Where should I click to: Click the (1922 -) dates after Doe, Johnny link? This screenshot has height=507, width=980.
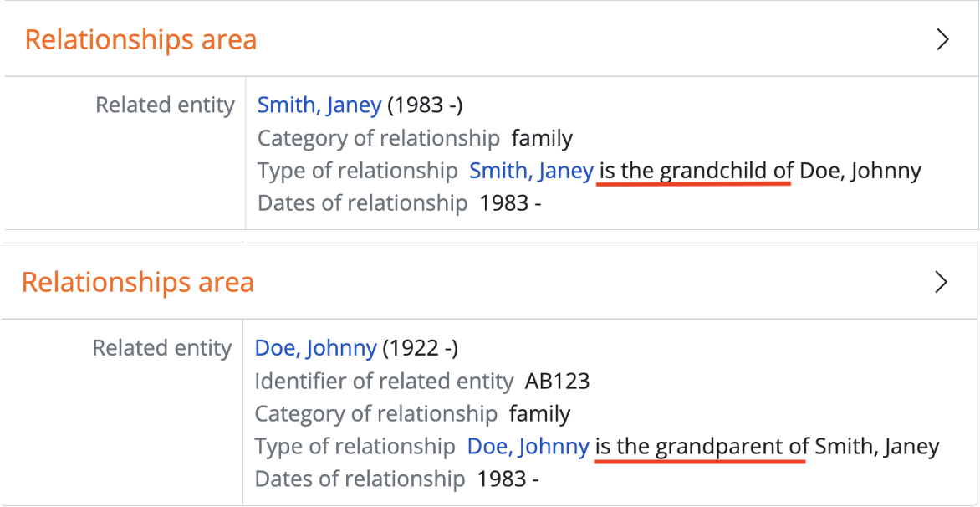pyautogui.click(x=421, y=348)
